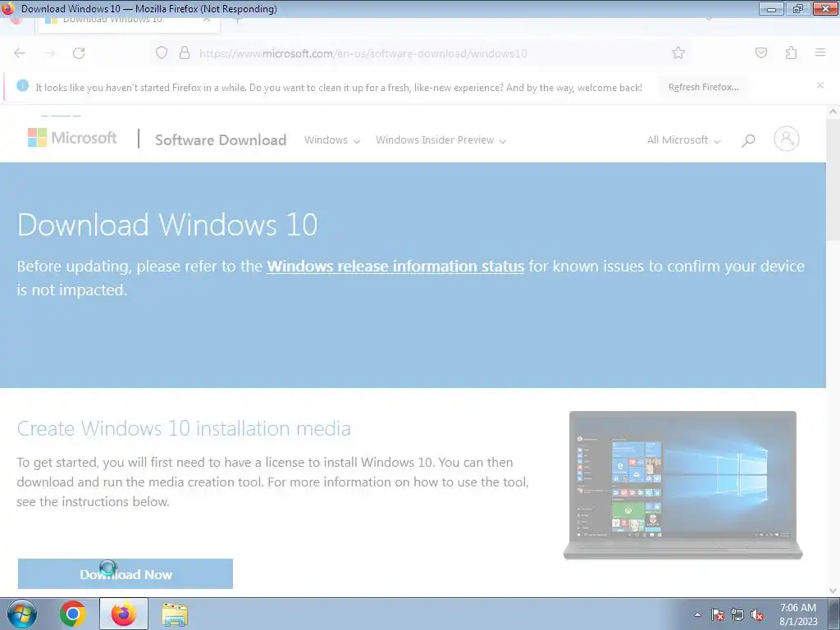Close the Download Windows 10 tab
Screen dimensions: 840x630
207,20
